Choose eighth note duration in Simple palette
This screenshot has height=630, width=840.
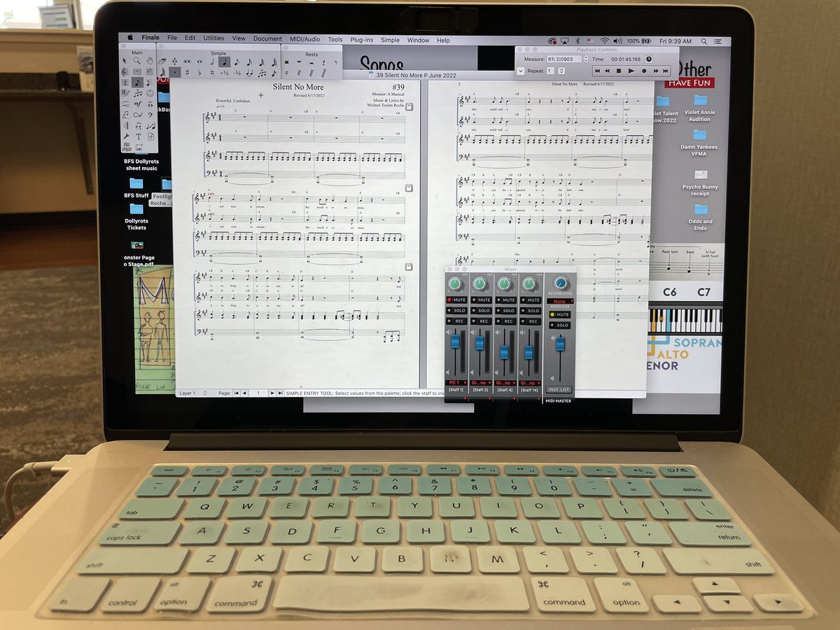coord(237,62)
